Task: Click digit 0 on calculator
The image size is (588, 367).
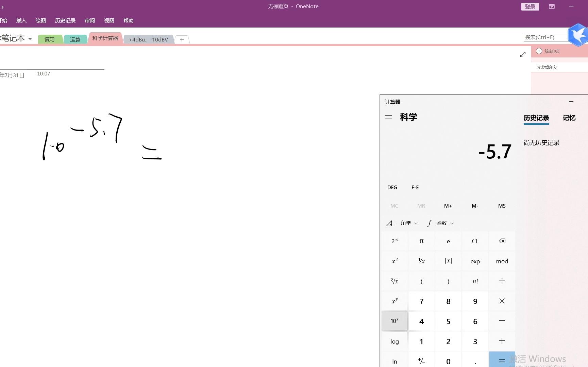Action: pos(448,361)
